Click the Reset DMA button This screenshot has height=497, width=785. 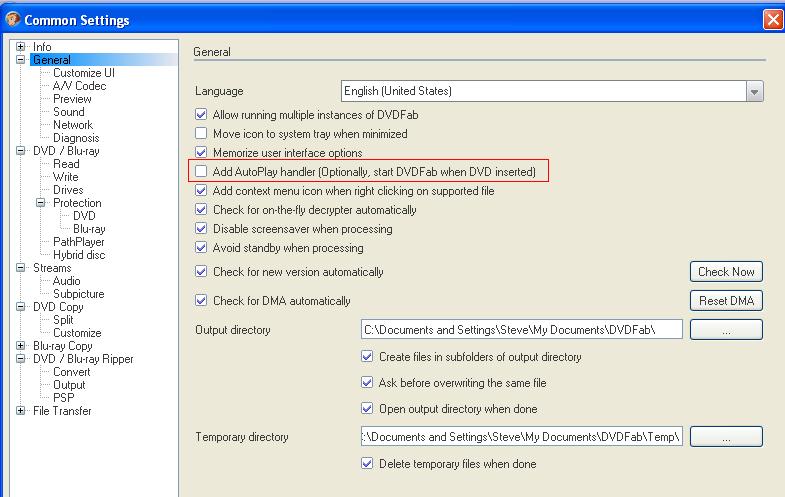tap(726, 301)
